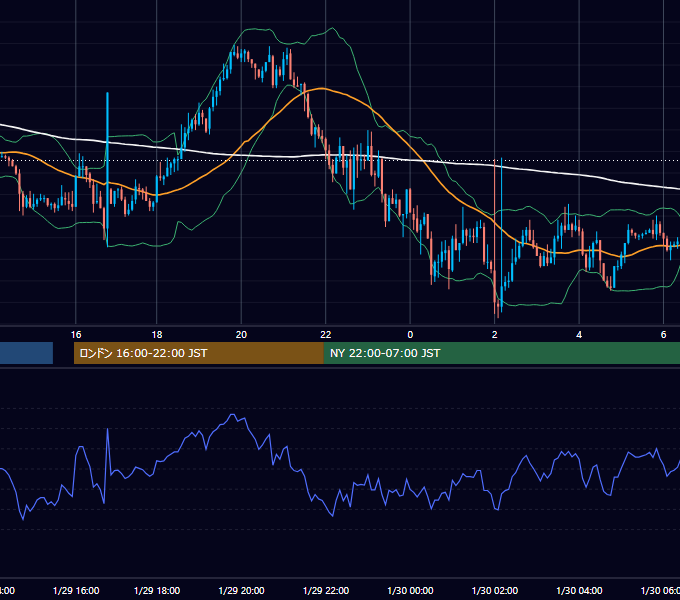This screenshot has width=680, height=600.
Task: Click the 1/30 04:00 date label
Action: (579, 590)
